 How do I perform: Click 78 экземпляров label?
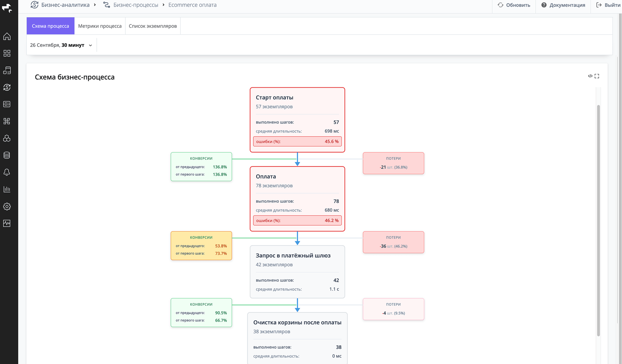[274, 186]
